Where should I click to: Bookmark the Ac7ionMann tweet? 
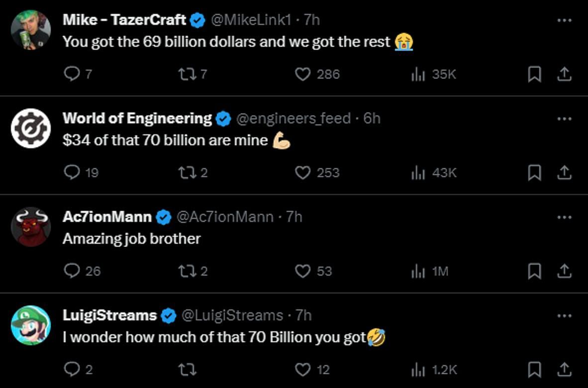click(x=534, y=271)
